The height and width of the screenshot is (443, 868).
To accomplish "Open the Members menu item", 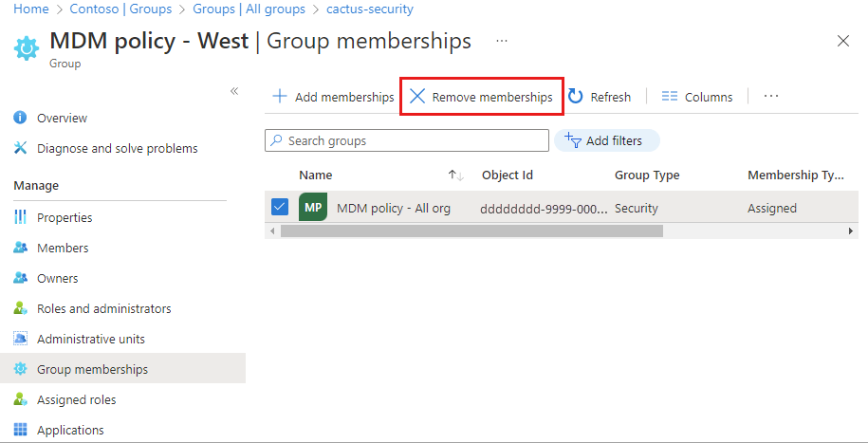I will point(63,248).
